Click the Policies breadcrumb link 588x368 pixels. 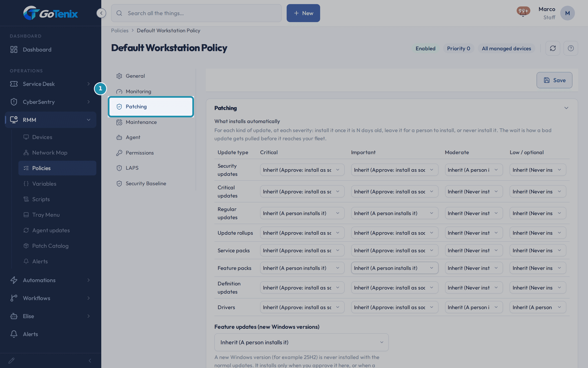coord(120,30)
